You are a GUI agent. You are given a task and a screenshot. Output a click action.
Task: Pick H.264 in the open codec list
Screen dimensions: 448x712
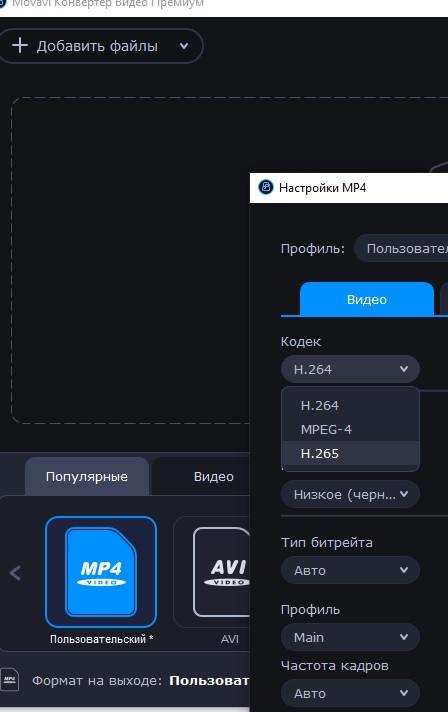tap(350, 405)
